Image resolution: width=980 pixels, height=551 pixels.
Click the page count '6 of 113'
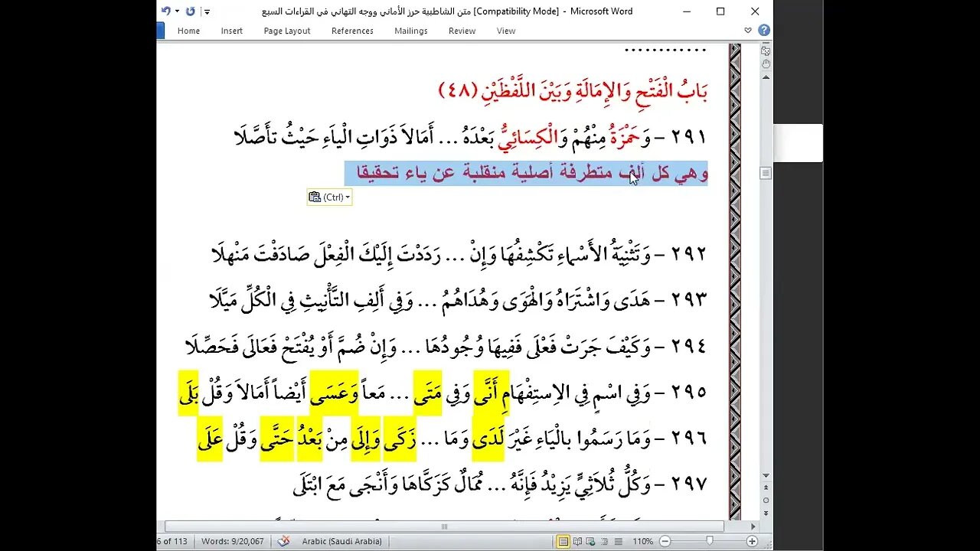[173, 541]
